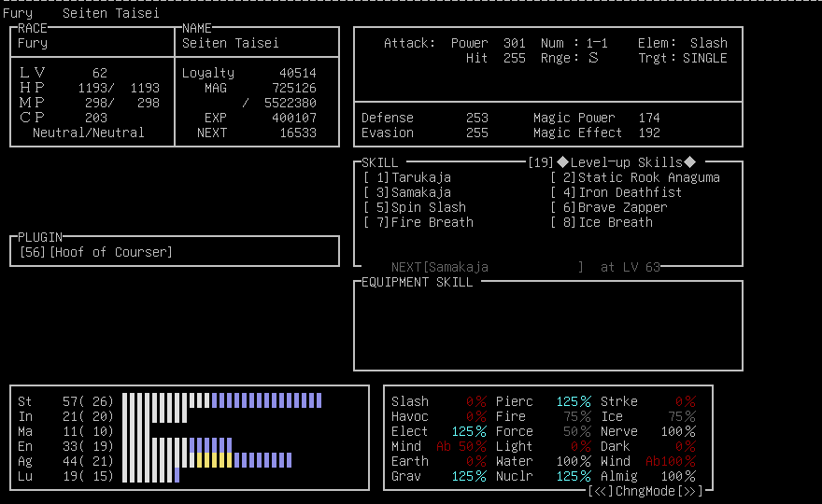
Task: Click the Nerve resistance 100% value
Action: click(x=678, y=432)
